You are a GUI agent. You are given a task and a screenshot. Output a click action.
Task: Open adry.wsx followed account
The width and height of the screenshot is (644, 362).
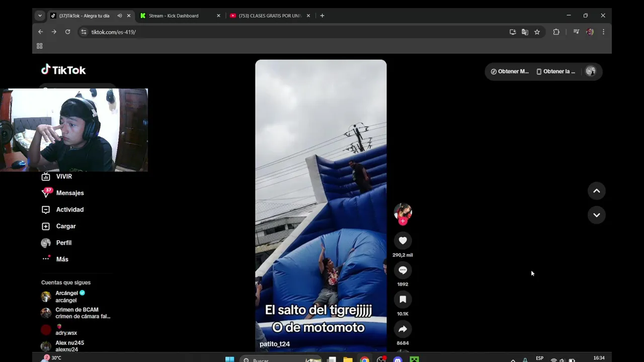pos(59,330)
